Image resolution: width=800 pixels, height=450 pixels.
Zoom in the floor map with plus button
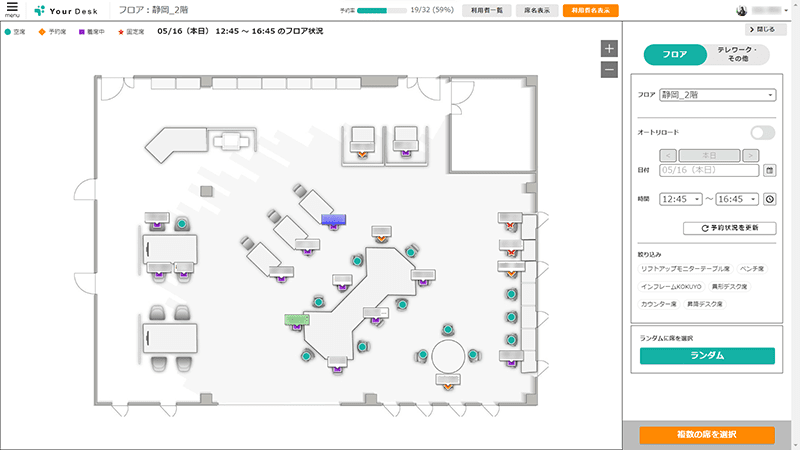(609, 49)
